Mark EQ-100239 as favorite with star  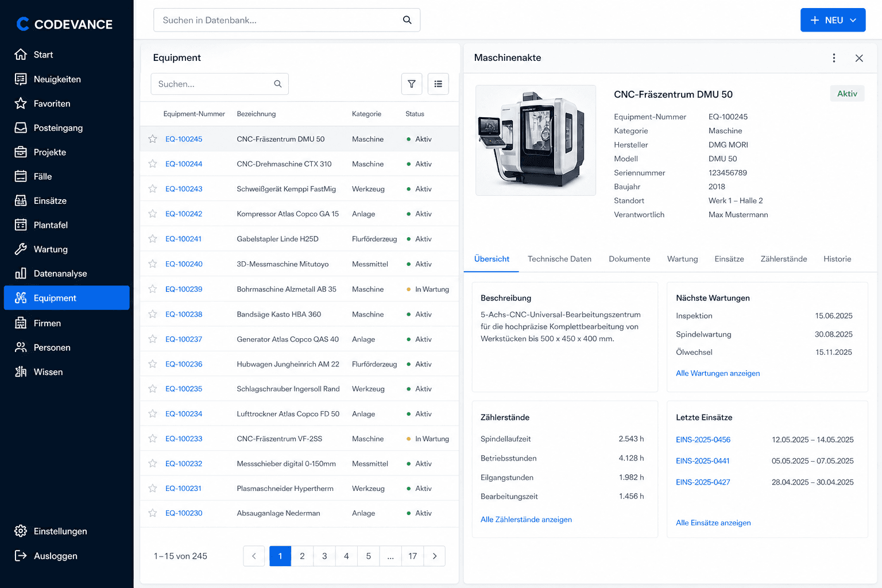(x=153, y=289)
